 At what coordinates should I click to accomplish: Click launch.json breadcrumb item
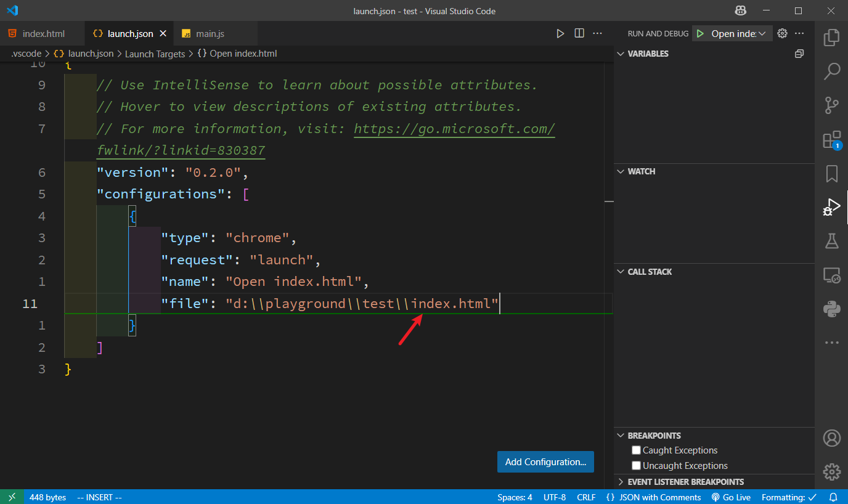point(84,54)
